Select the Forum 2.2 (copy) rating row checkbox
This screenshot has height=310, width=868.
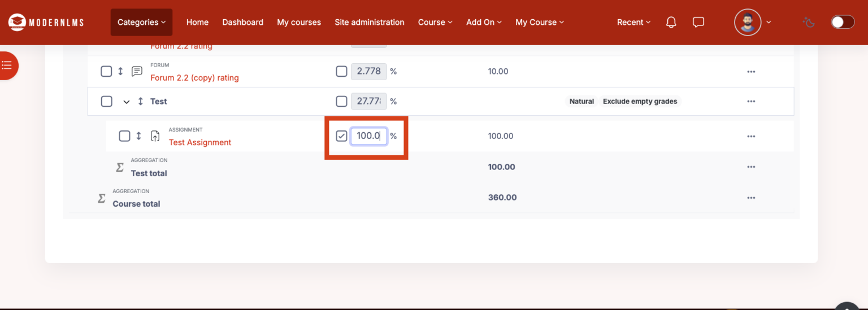(106, 72)
